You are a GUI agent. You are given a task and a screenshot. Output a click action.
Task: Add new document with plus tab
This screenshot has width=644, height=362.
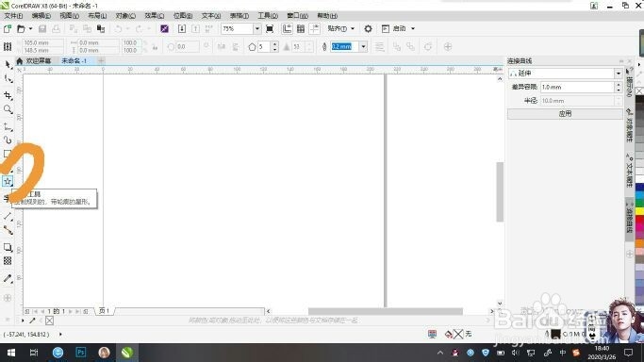[101, 60]
